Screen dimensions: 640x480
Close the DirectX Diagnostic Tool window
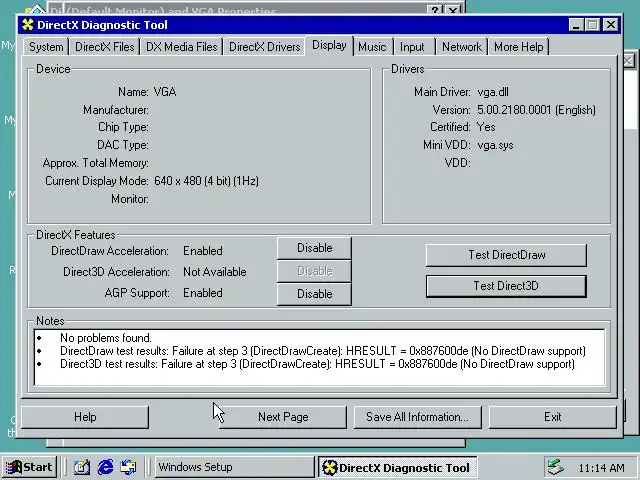click(x=611, y=25)
